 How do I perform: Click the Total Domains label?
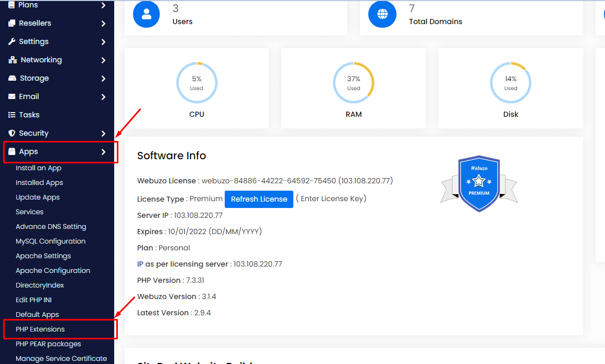point(436,21)
